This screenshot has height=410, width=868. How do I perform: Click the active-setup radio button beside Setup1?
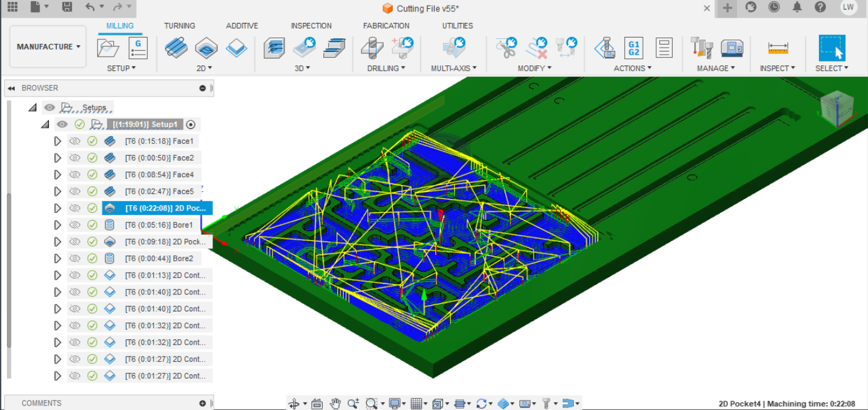tap(191, 124)
